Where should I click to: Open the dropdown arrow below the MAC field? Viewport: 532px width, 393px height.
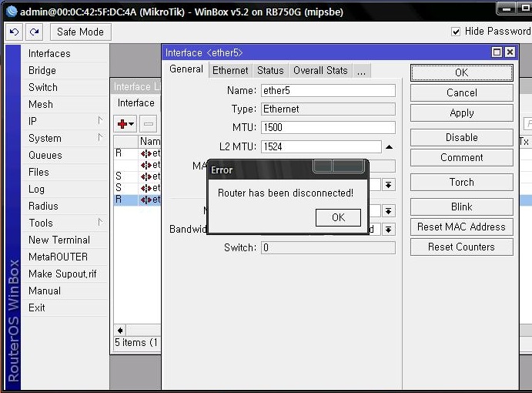point(389,185)
